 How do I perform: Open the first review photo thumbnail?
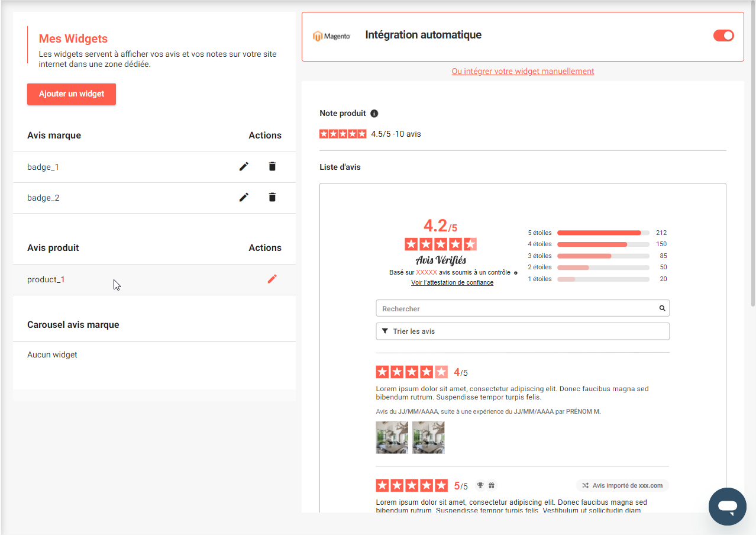coord(392,437)
